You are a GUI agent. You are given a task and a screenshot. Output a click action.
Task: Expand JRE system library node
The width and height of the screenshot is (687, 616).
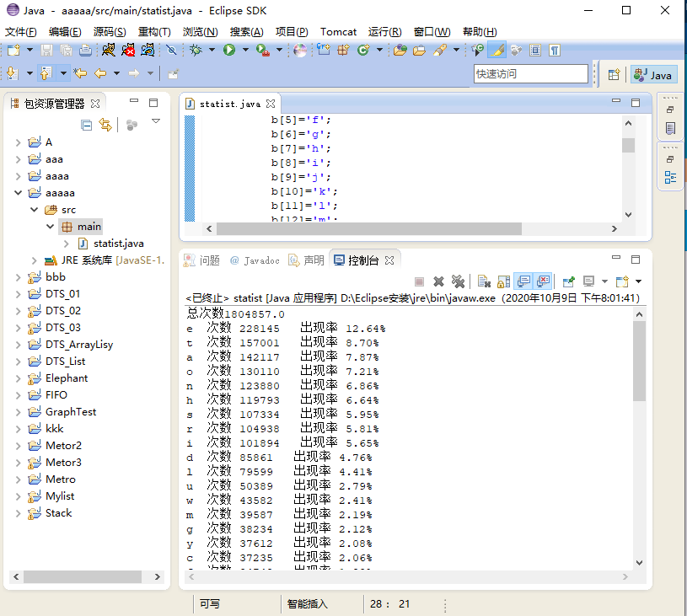click(x=35, y=260)
